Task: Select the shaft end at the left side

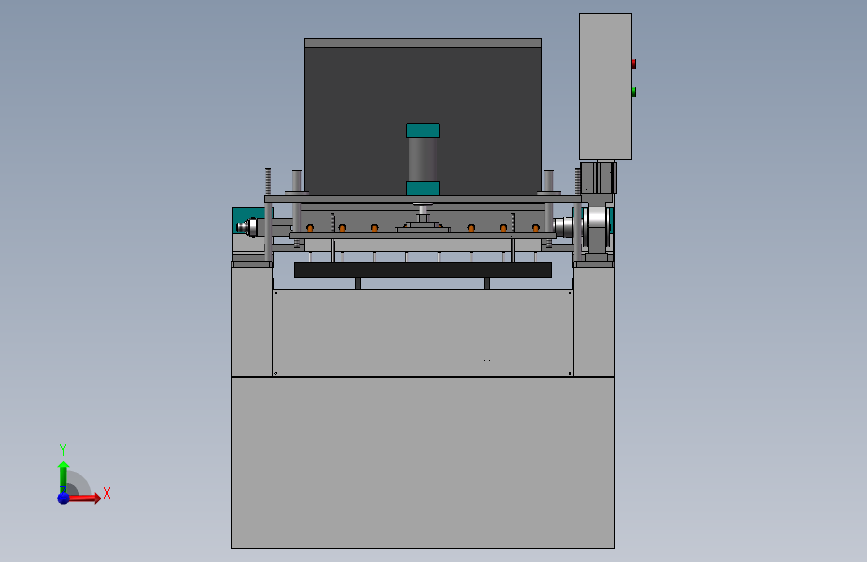Action: coord(247,227)
